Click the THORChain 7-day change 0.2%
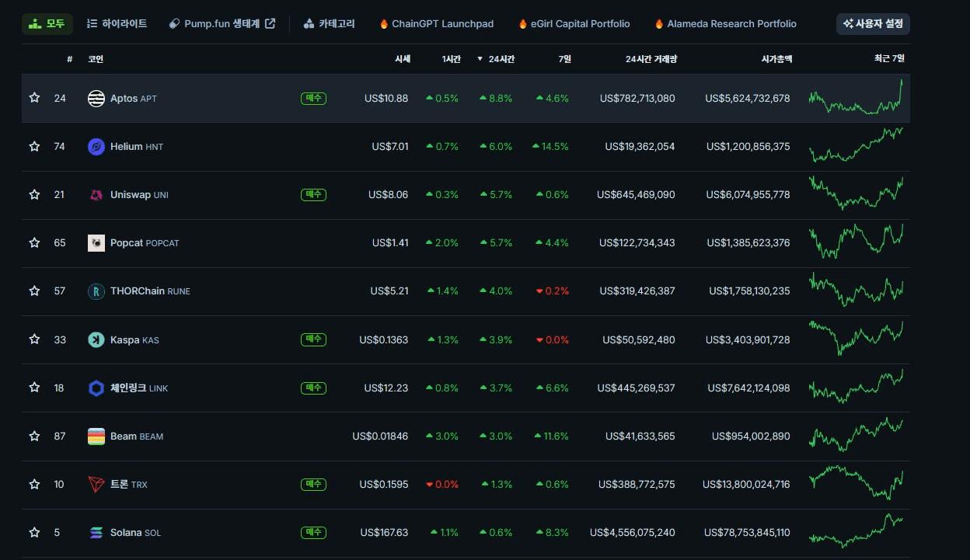Viewport: 970px width, 560px height. coord(553,291)
